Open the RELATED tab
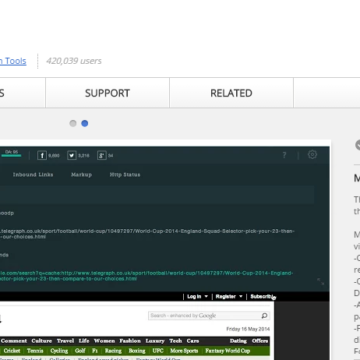360x360 pixels. pyautogui.click(x=231, y=93)
